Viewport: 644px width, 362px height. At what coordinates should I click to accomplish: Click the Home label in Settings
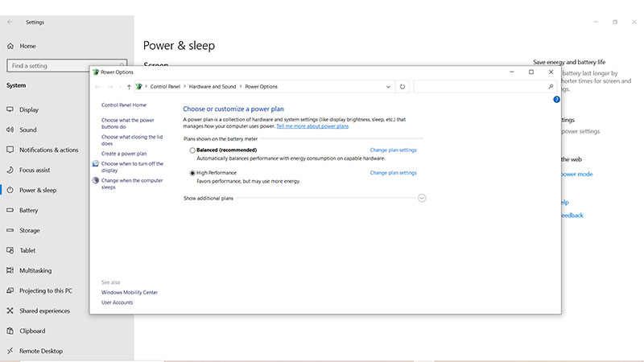(x=27, y=46)
